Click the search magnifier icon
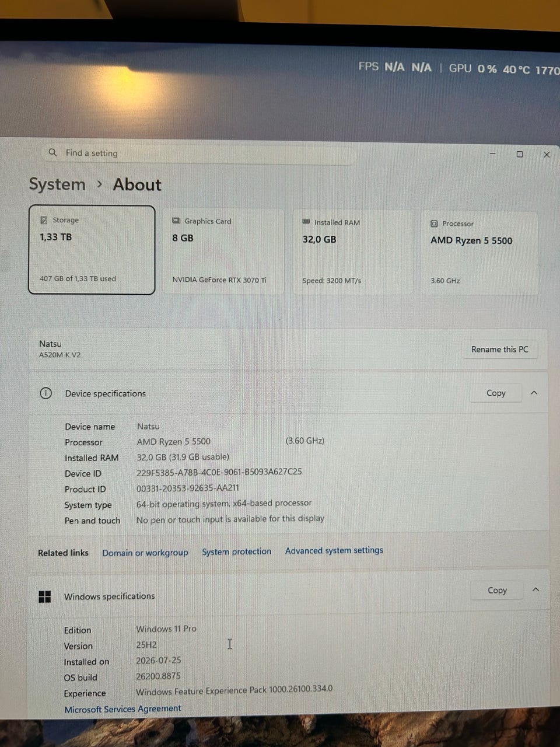 (x=52, y=152)
